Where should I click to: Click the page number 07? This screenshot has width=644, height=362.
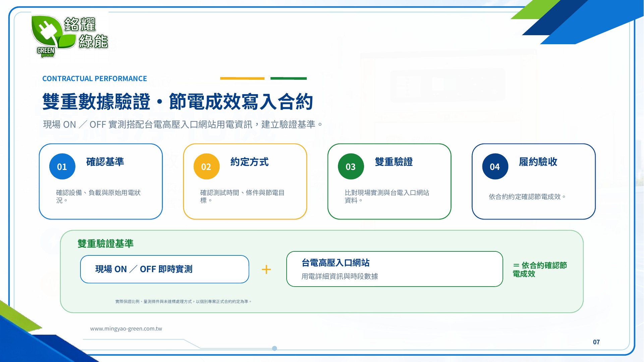(x=596, y=342)
